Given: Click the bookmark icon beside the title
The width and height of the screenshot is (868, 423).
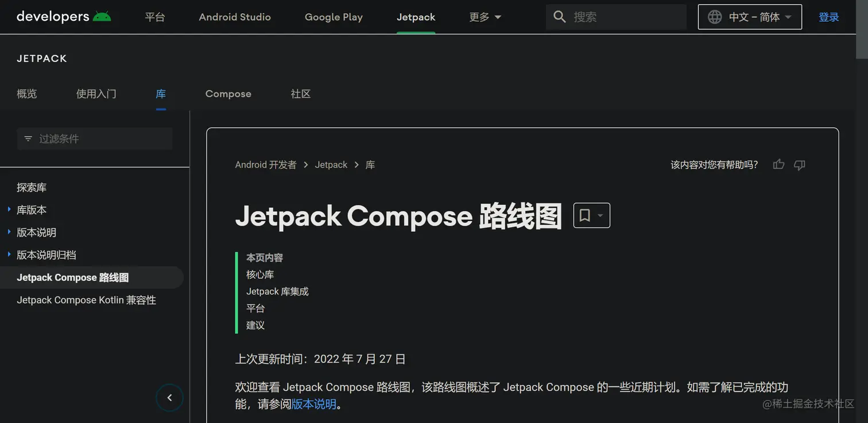Looking at the screenshot, I should pos(584,215).
